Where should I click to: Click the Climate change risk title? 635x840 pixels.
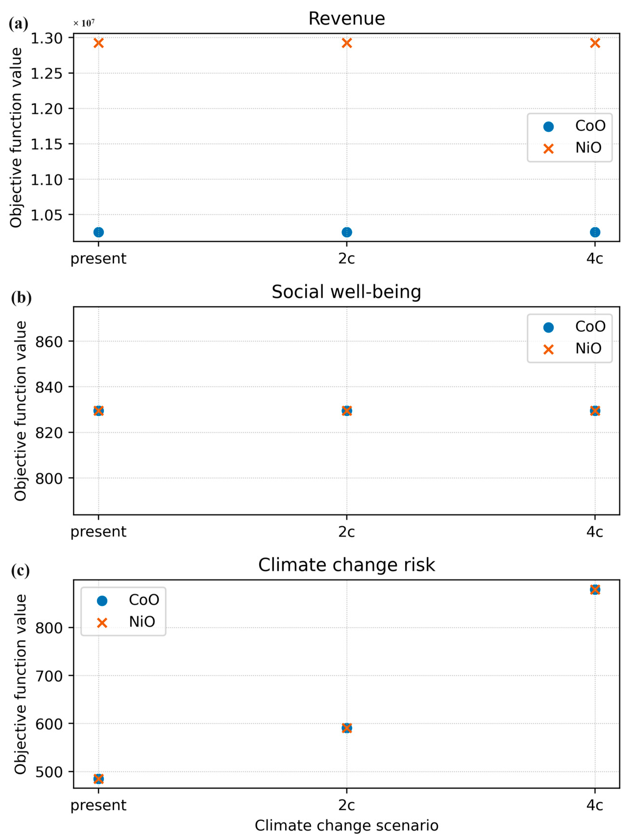[x=347, y=565]
